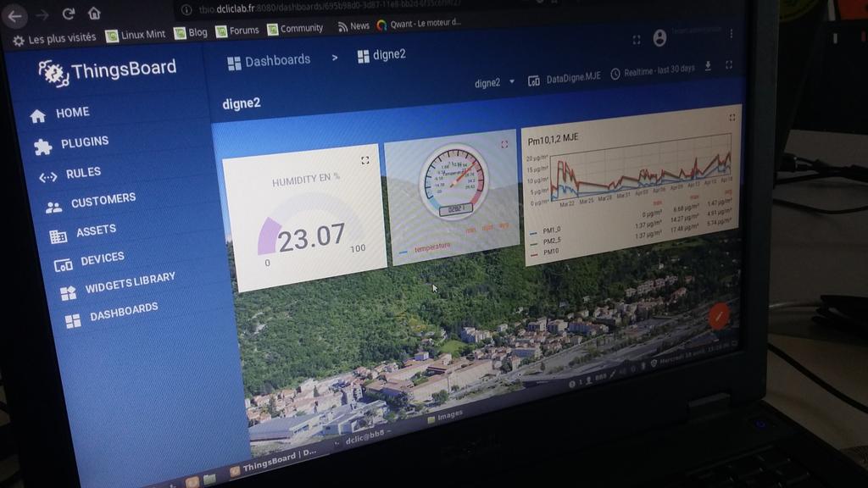The height and width of the screenshot is (488, 868).
Task: Maximize the temperature gauge widget
Action: [504, 144]
